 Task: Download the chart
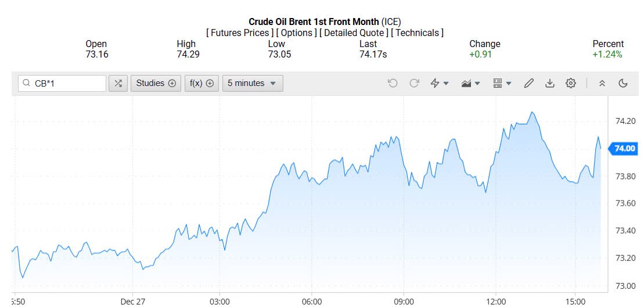point(549,83)
